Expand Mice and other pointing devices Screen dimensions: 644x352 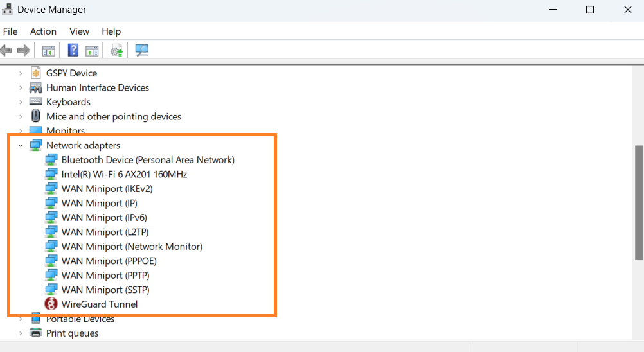(x=21, y=117)
